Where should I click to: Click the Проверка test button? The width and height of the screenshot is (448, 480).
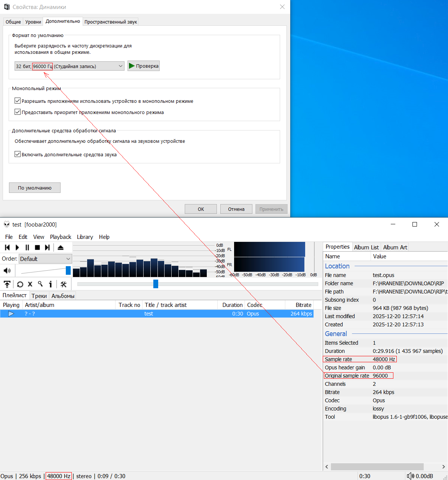coord(144,66)
